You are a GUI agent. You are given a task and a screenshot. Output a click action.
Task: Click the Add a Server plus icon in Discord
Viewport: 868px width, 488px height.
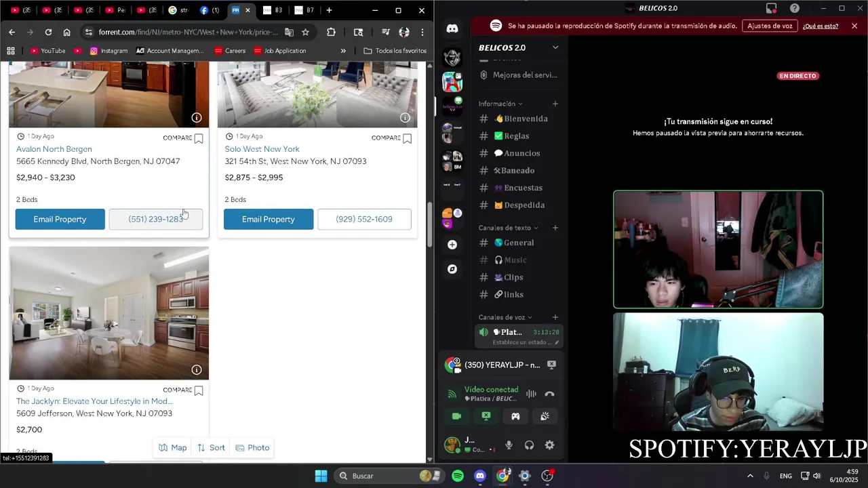click(452, 245)
